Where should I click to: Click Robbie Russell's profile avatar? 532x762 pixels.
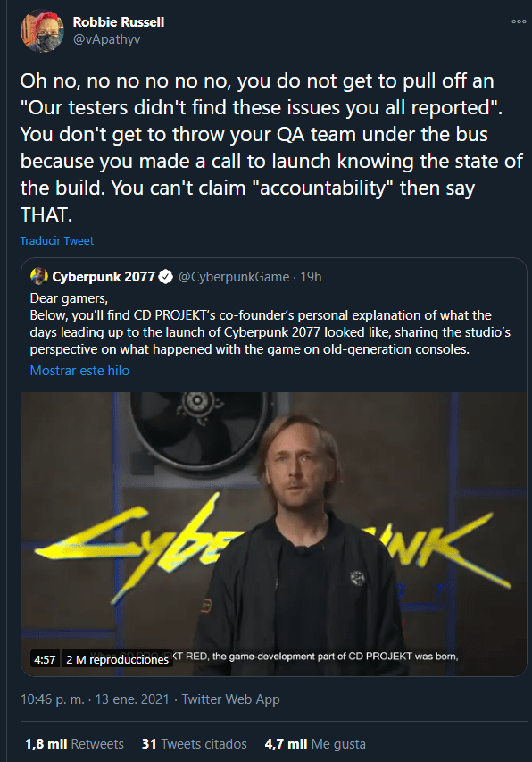click(x=42, y=30)
